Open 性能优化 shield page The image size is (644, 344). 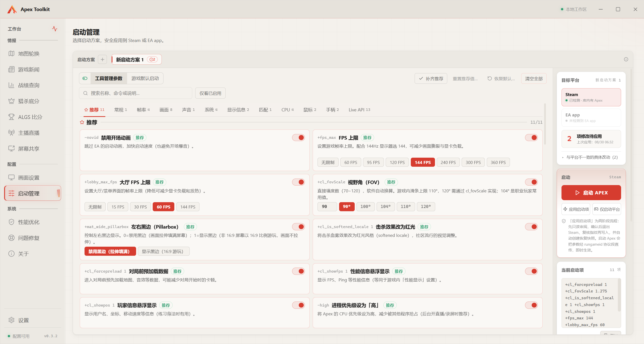(32, 222)
